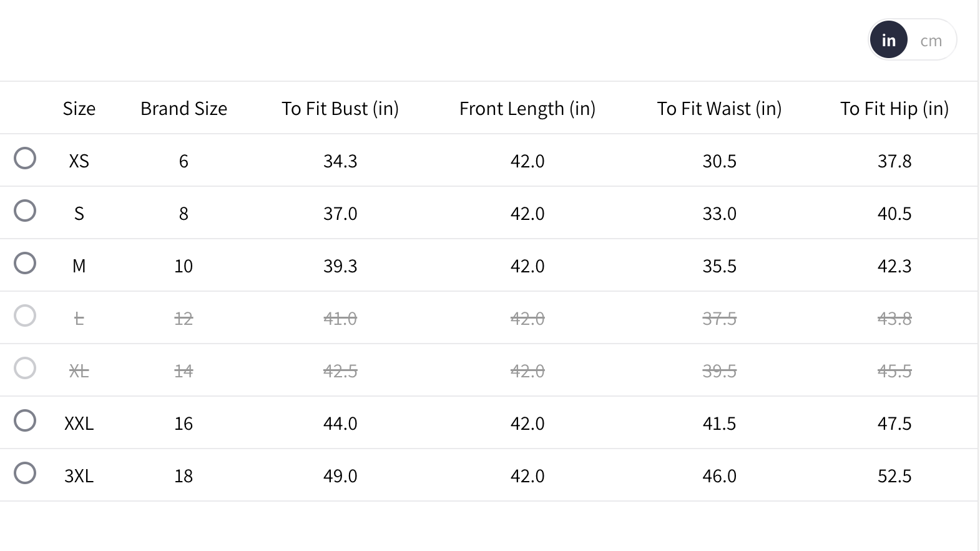
Task: Click the To Fit Hip column header
Action: click(894, 109)
